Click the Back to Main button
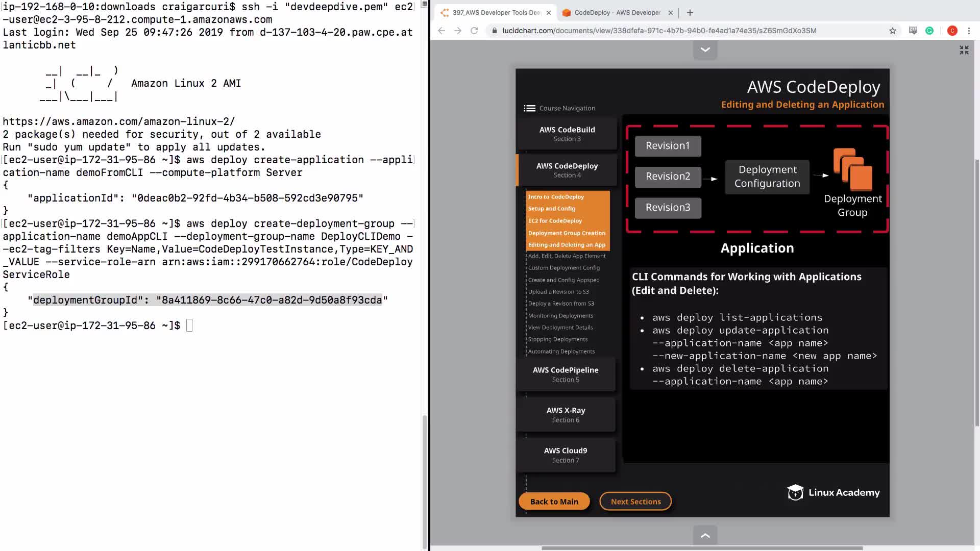Screen dimensions: 980x551 pyautogui.click(x=554, y=502)
